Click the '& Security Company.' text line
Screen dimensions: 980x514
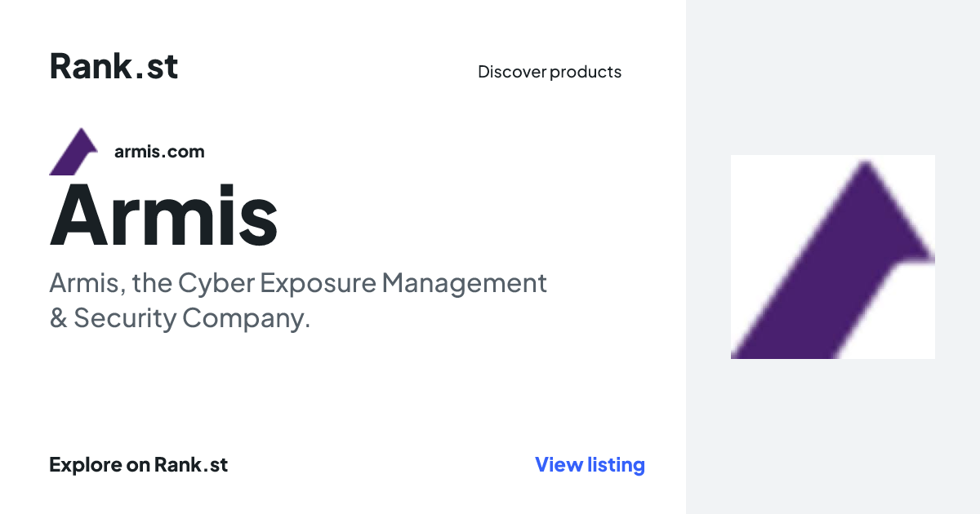pos(180,318)
